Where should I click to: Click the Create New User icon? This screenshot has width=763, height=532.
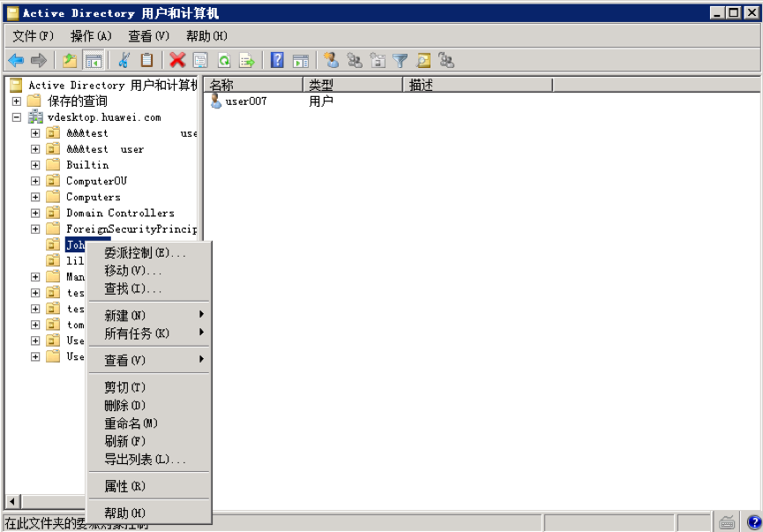coord(331,61)
